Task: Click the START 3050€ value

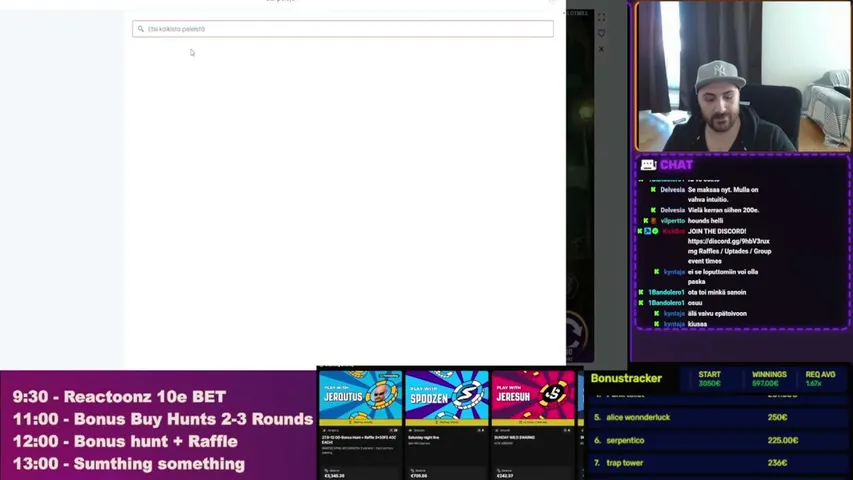Action: point(709,384)
